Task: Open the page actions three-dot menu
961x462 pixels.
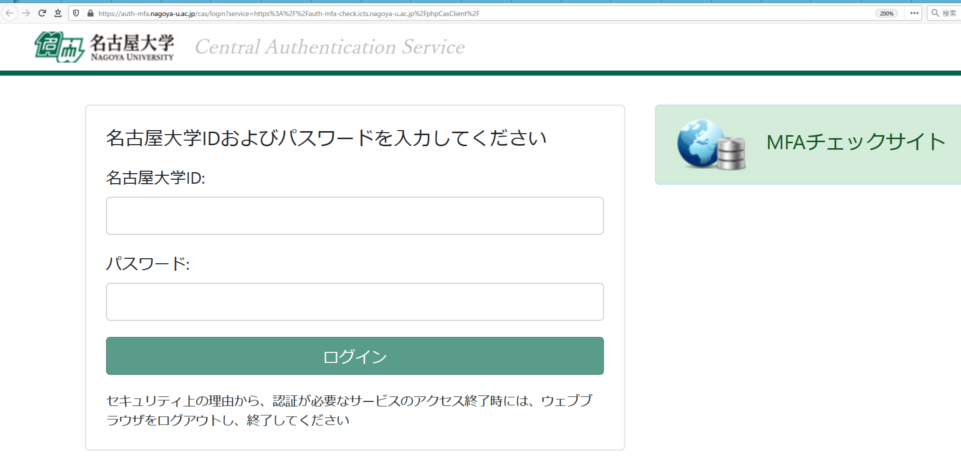Action: click(x=914, y=13)
